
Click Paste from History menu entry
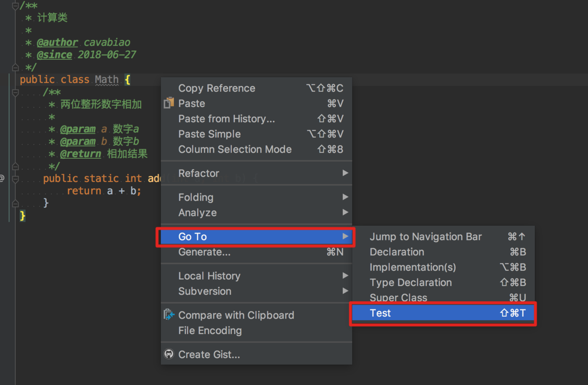[226, 119]
